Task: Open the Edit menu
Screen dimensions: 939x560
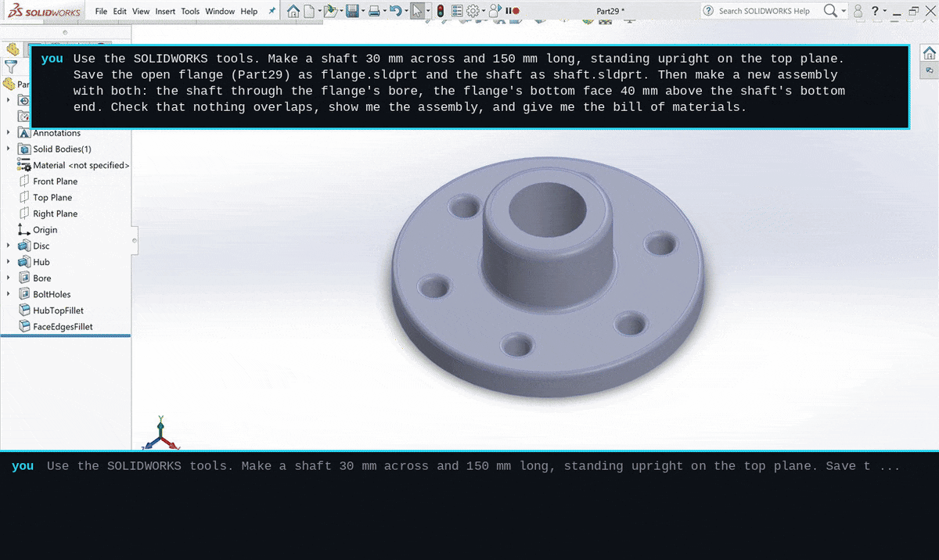Action: [x=120, y=11]
